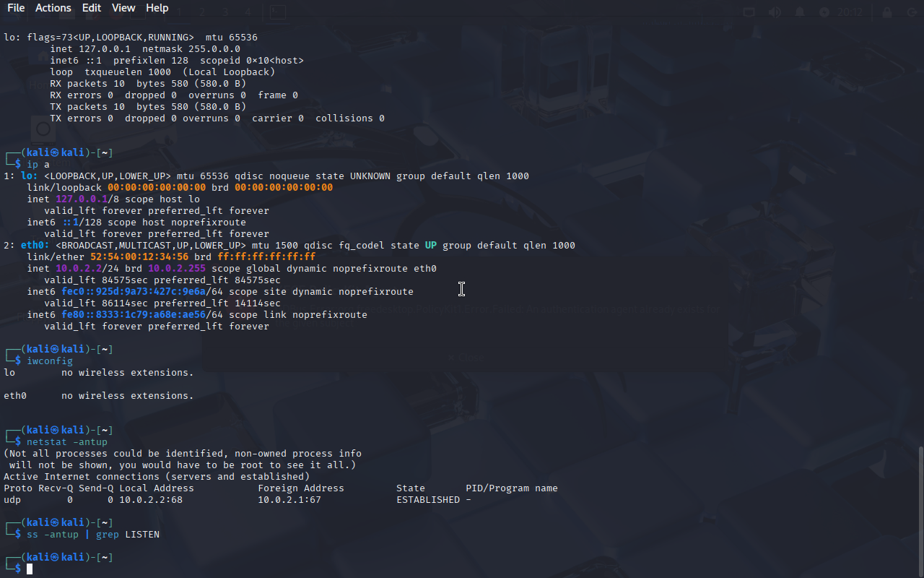Click 'inet 127.0.0.1 netmask 255.0.0.0' line
Viewport: 924px width, 578px height.
coord(145,49)
